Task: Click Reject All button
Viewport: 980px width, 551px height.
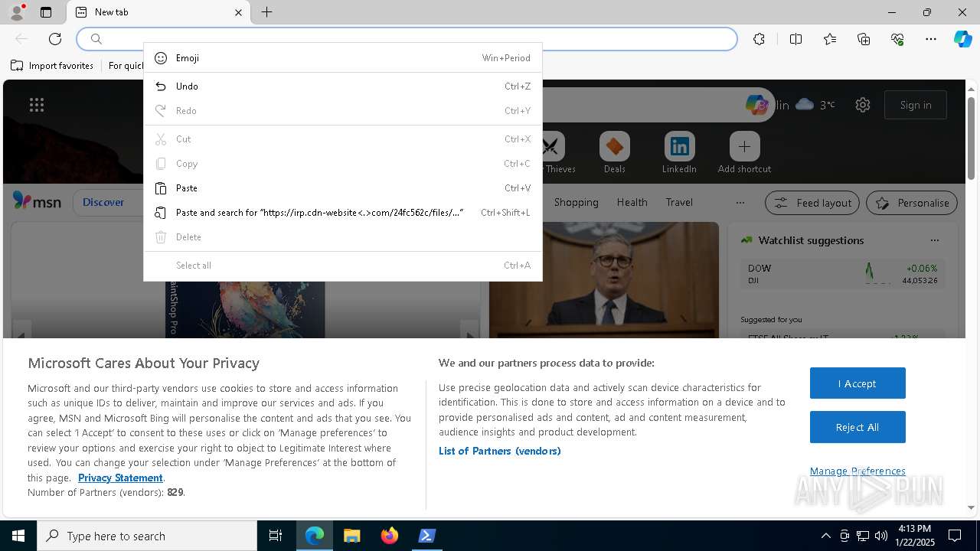Action: 857,427
